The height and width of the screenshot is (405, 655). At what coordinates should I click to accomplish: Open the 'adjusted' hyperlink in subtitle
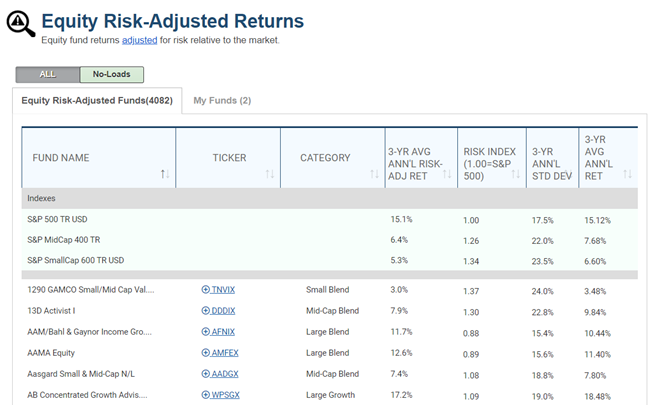pos(140,40)
